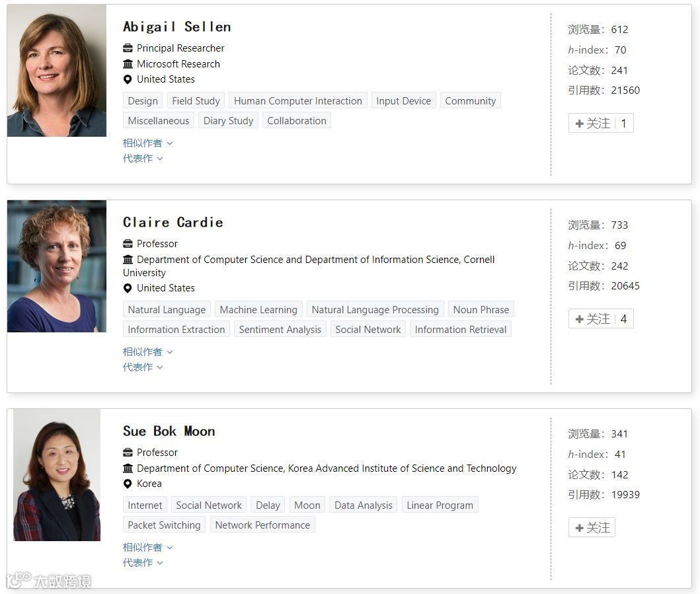Click briefcase icon in Claire Cardie's card
700x594 pixels.
pos(128,244)
